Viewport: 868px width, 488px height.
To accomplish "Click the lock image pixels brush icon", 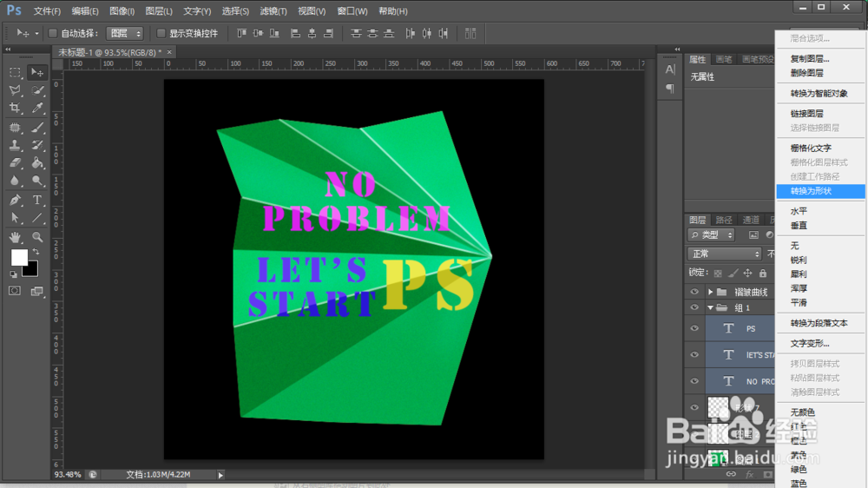I will [x=733, y=273].
